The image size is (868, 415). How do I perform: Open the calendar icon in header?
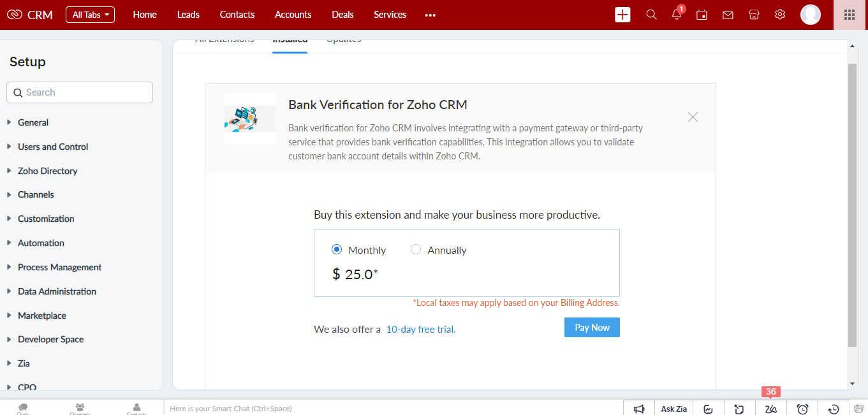pos(702,15)
